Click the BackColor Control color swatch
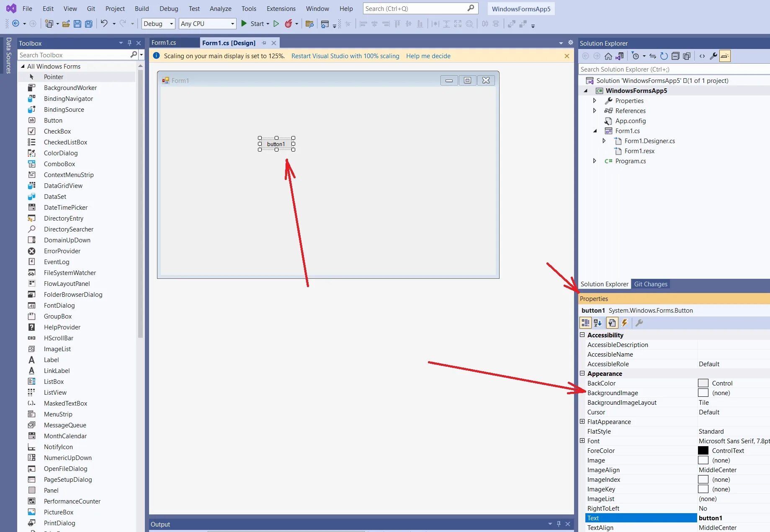 coord(703,383)
